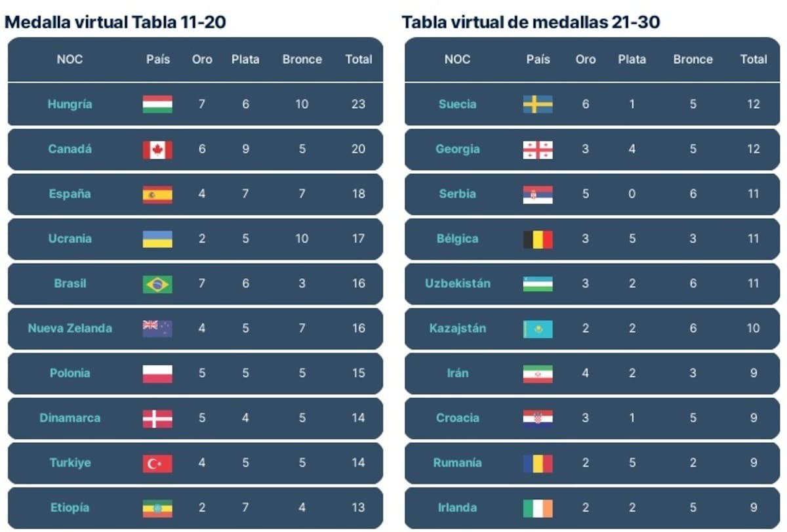Select the Ireland flag icon
Screen dimensions: 787x532
(538, 508)
